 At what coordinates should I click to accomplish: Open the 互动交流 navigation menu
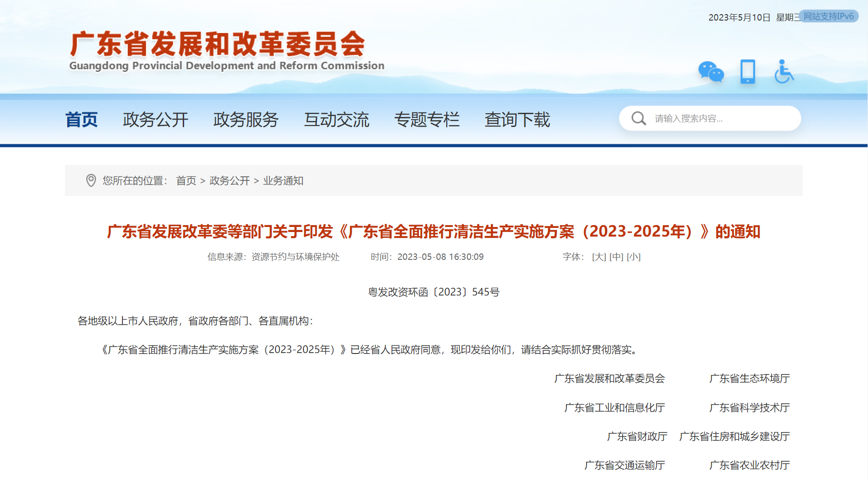pos(337,120)
